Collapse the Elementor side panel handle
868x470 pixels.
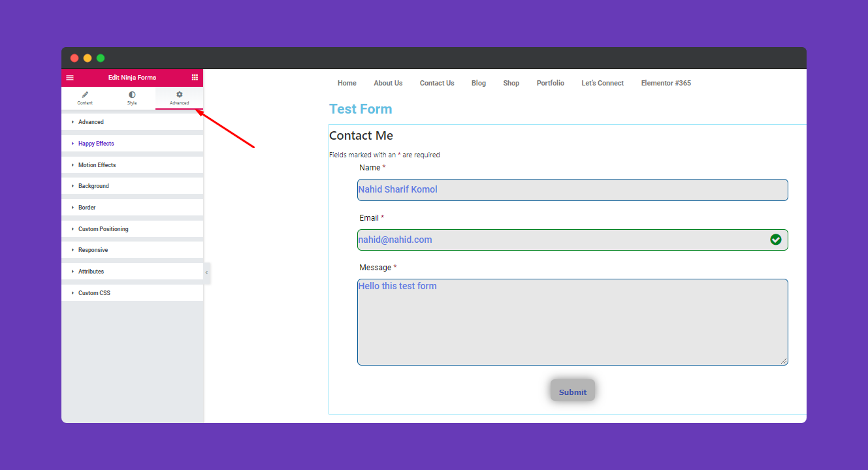[x=207, y=272]
